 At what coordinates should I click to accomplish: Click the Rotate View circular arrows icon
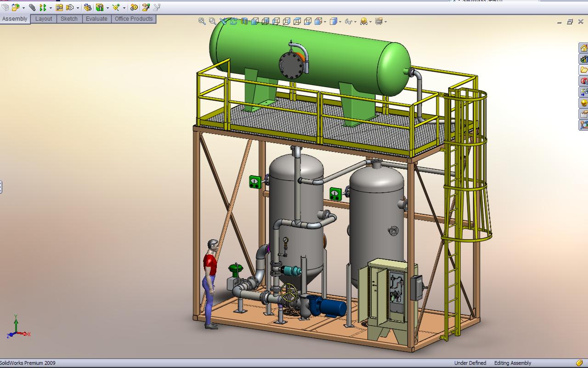point(234,21)
